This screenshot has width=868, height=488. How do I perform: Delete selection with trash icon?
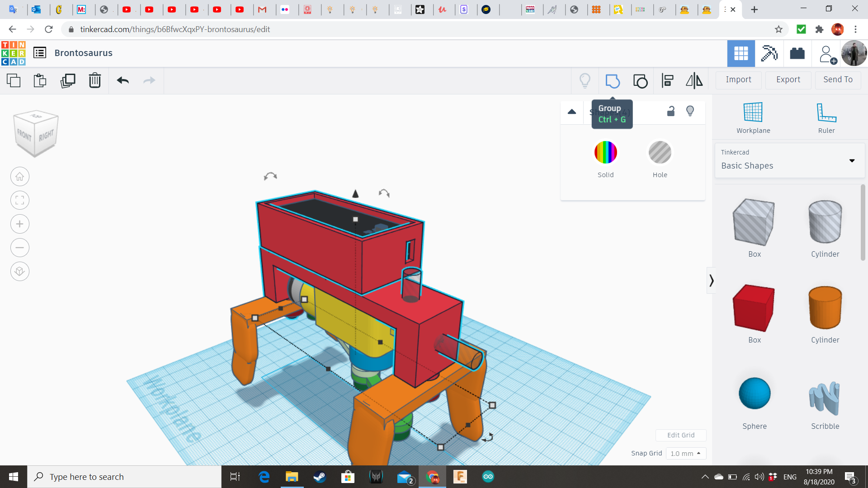[x=94, y=81]
